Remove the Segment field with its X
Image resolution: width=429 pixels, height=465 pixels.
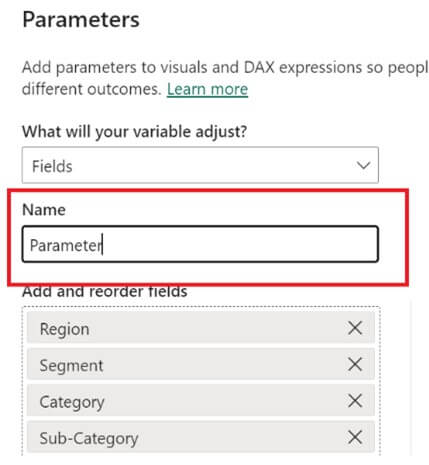click(355, 364)
